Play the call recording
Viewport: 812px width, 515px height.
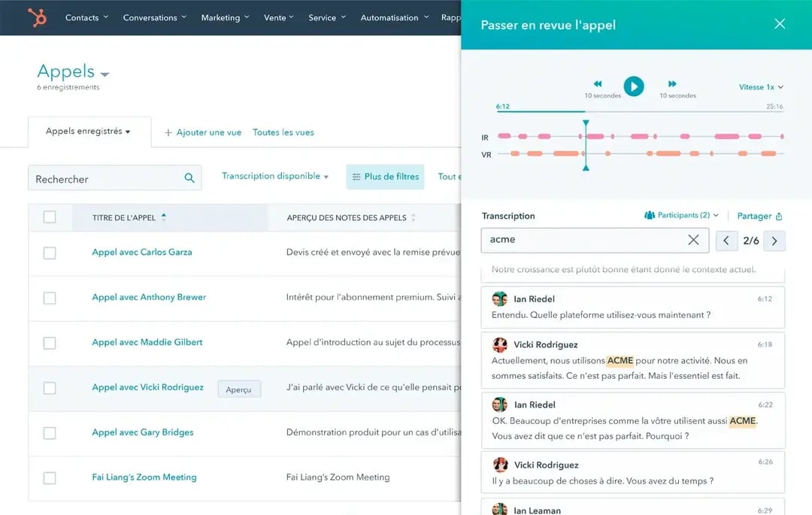pyautogui.click(x=634, y=86)
